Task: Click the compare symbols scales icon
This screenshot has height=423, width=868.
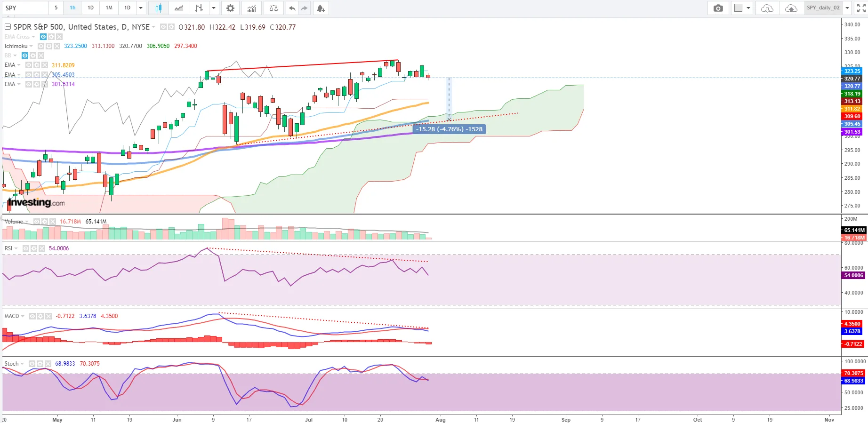Action: 273,8
